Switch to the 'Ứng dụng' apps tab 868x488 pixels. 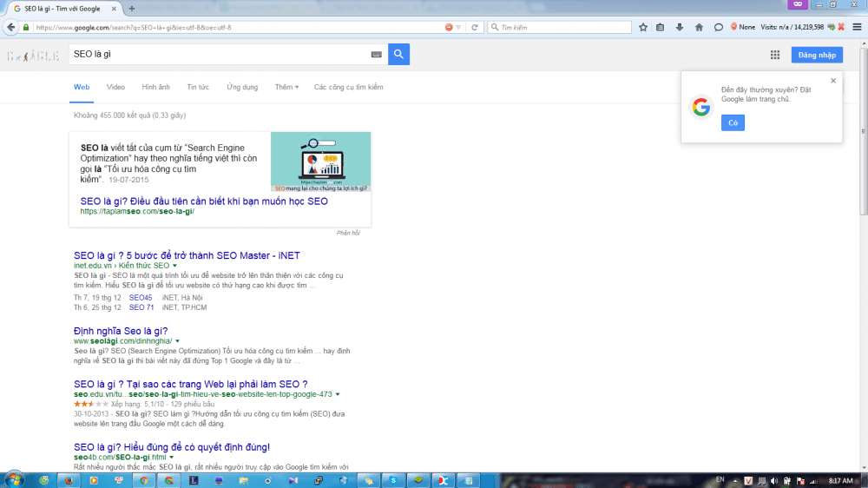pos(242,87)
